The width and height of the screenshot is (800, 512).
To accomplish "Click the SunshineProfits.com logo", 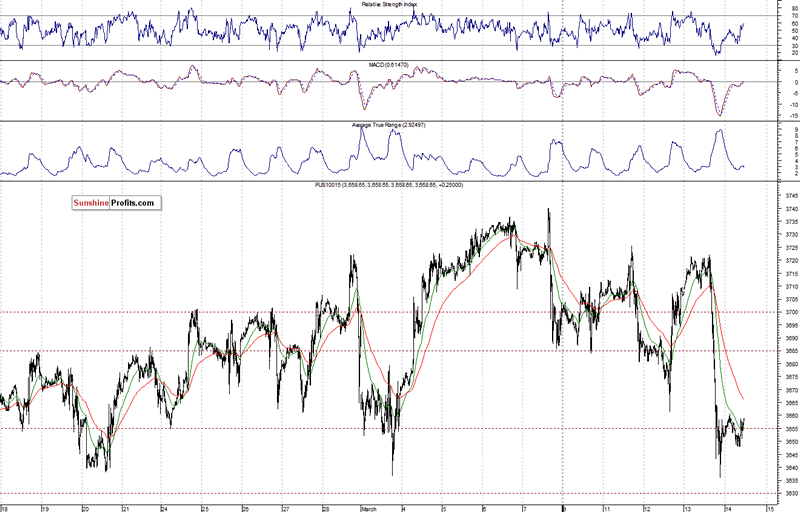I will [x=116, y=203].
